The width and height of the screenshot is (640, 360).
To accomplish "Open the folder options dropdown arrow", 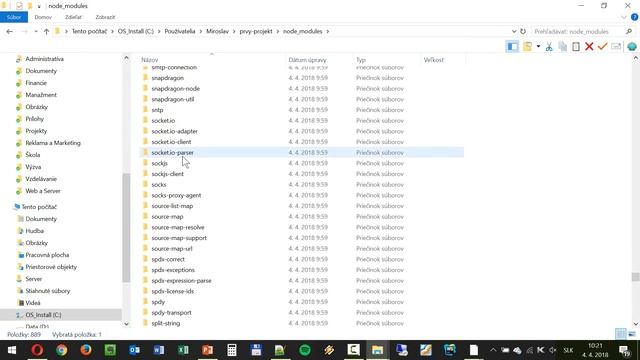I will click(x=538, y=47).
